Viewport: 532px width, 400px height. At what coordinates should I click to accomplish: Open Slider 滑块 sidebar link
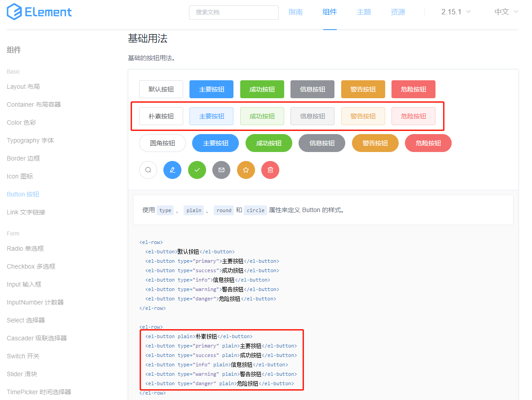pos(22,374)
